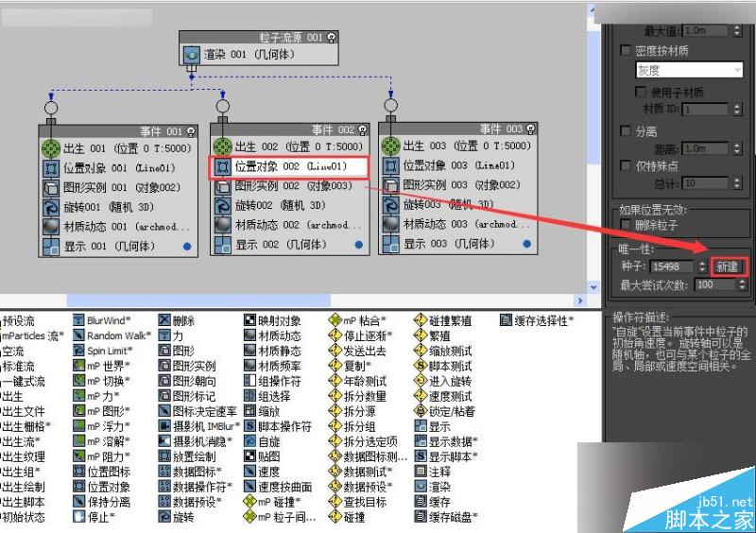This screenshot has height=533, width=756.
Task: Click the blue dot of 显示 001
Action: coord(187,247)
